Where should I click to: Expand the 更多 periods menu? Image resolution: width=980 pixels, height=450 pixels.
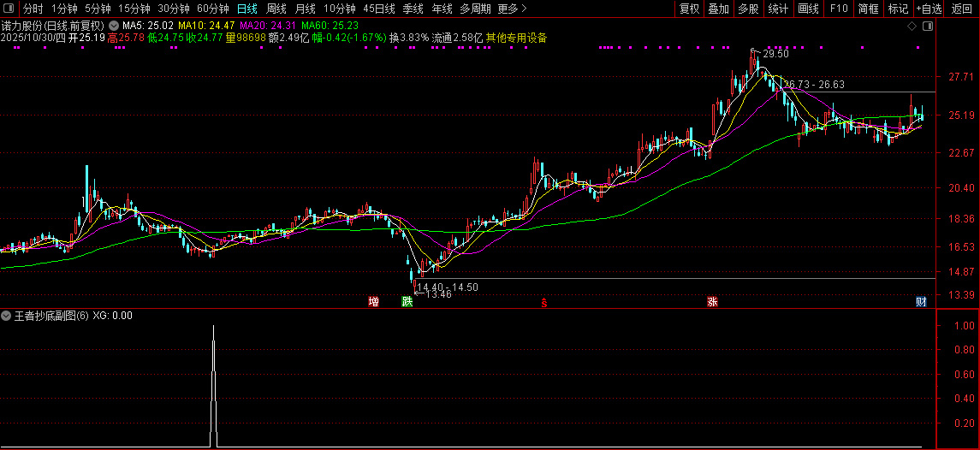click(512, 9)
